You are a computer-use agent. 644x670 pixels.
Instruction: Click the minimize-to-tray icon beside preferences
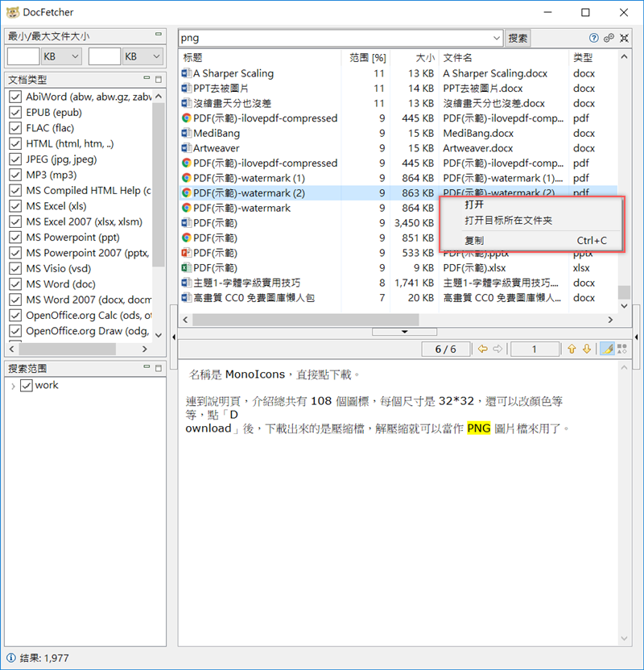624,38
